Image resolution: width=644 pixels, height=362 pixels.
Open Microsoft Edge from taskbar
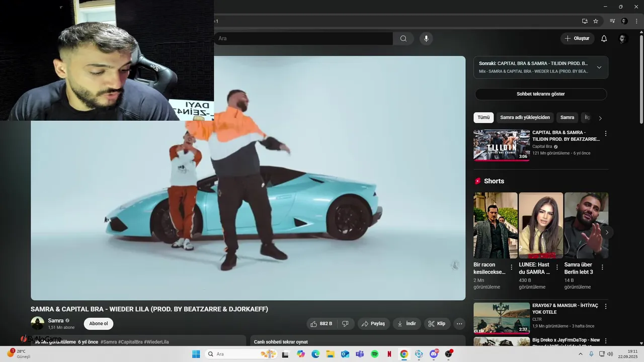(x=315, y=354)
